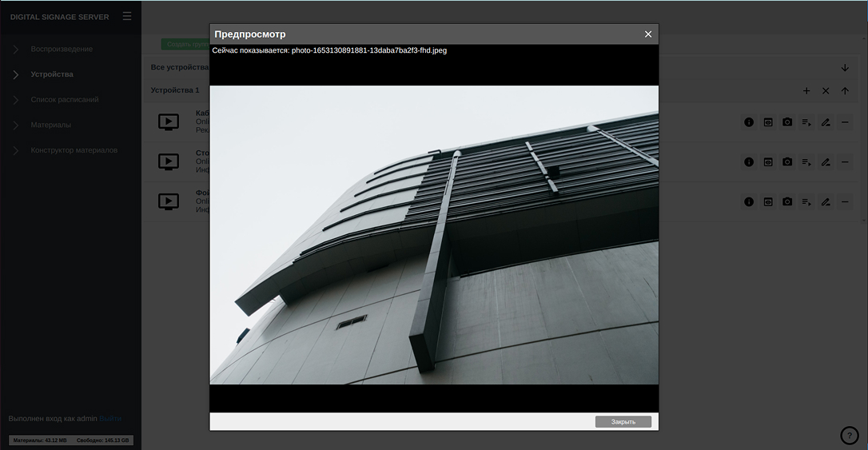Click the Предпросмотр dialog title

[250, 34]
